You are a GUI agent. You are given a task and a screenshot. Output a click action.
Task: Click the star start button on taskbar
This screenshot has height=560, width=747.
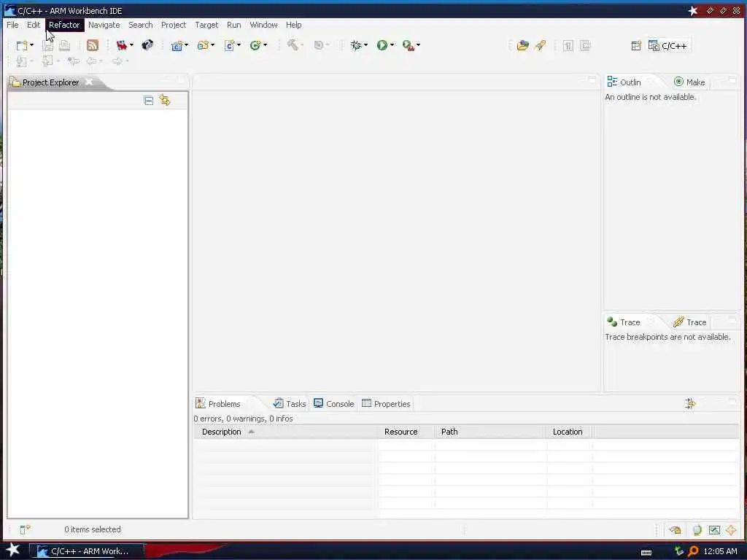13,550
